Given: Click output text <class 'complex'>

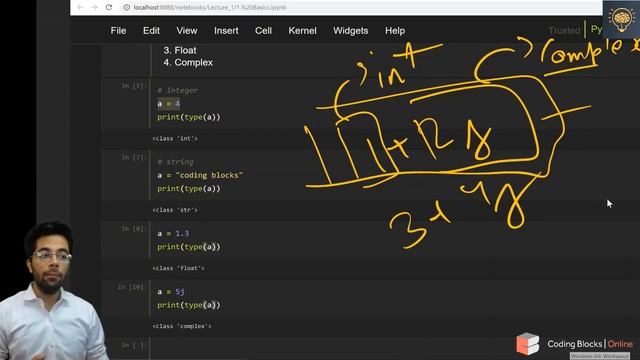Looking at the screenshot, I should (x=182, y=326).
